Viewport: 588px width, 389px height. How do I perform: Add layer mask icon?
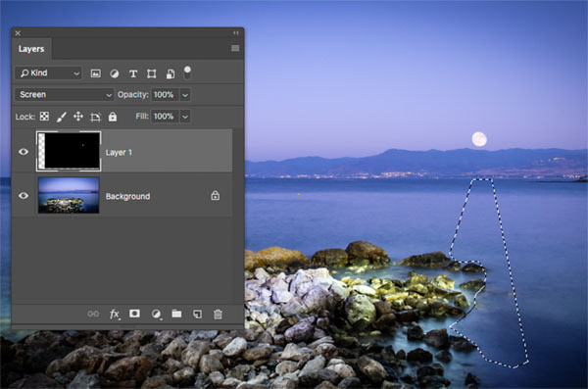click(x=134, y=314)
